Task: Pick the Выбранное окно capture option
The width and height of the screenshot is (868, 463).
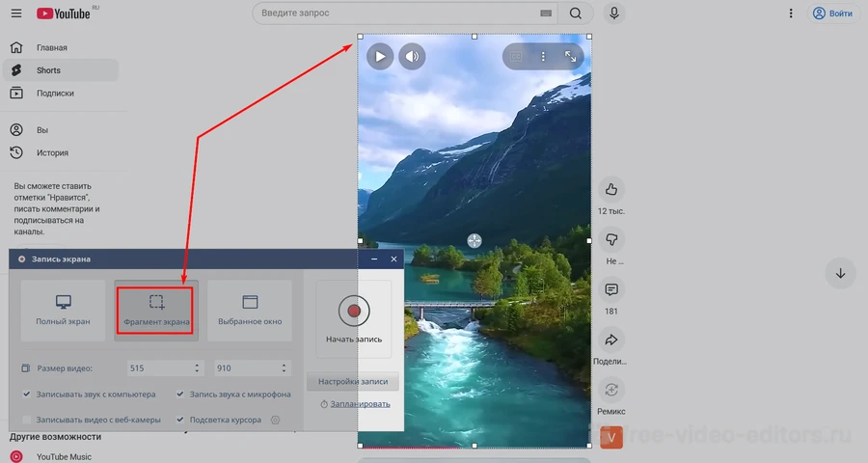Action: (250, 309)
